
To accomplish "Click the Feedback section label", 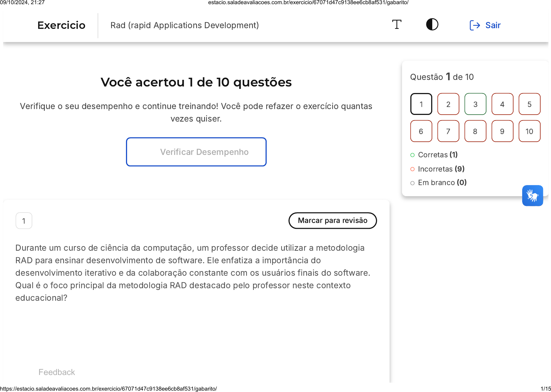I will [x=57, y=372].
